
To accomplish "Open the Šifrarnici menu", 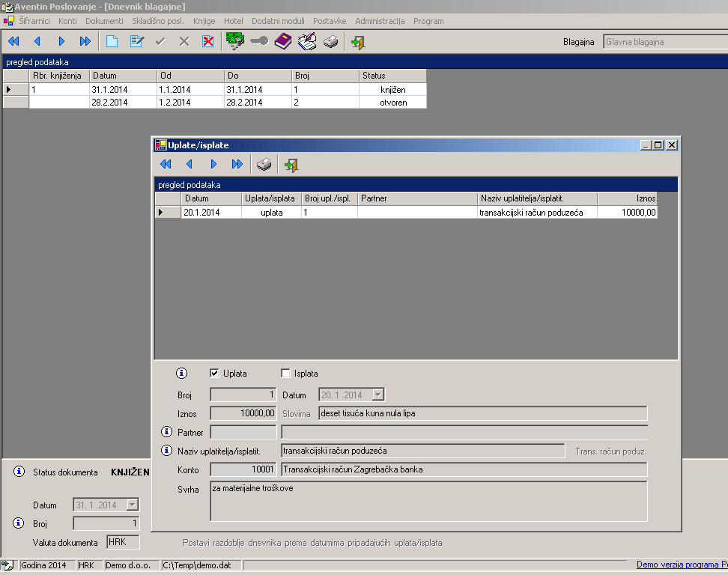I will [34, 21].
